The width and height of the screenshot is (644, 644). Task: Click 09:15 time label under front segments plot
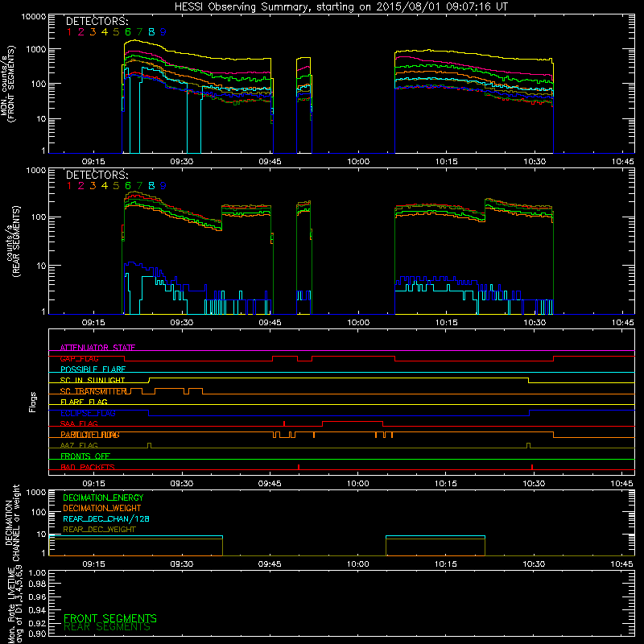[93, 162]
